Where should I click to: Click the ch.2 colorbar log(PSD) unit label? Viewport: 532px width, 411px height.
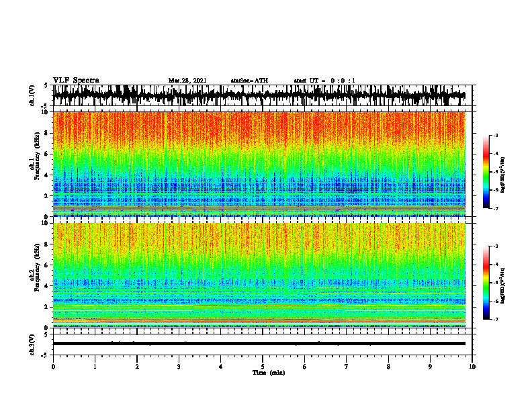(x=502, y=285)
